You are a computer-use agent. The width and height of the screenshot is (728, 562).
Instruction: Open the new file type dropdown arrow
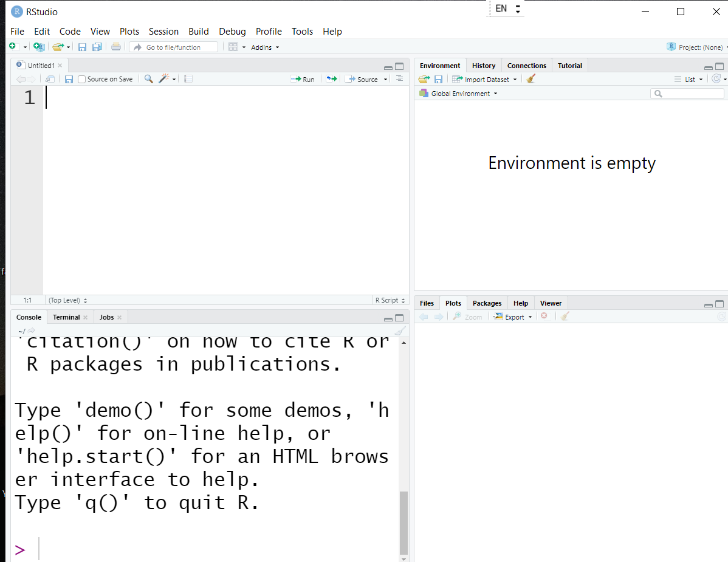(x=25, y=47)
